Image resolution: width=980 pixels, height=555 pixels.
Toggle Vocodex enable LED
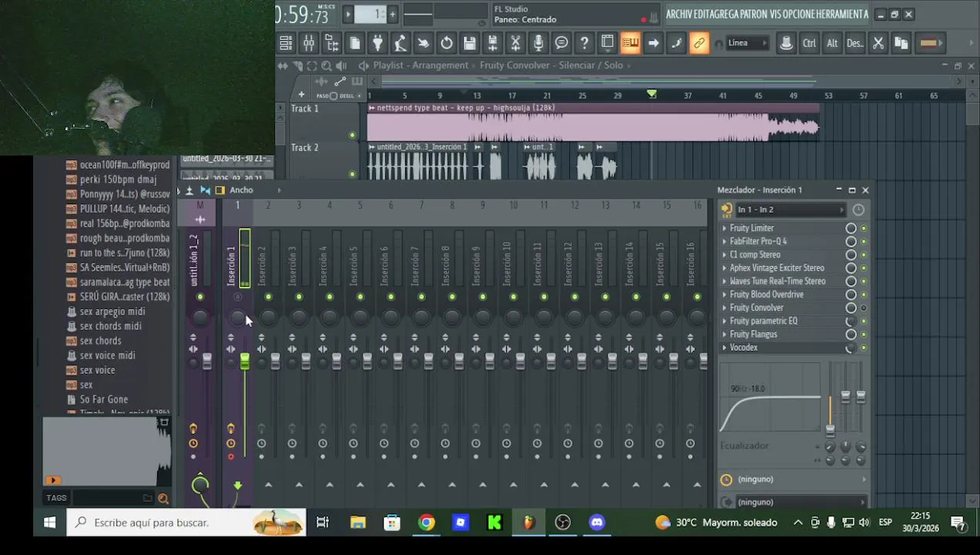pyautogui.click(x=864, y=348)
